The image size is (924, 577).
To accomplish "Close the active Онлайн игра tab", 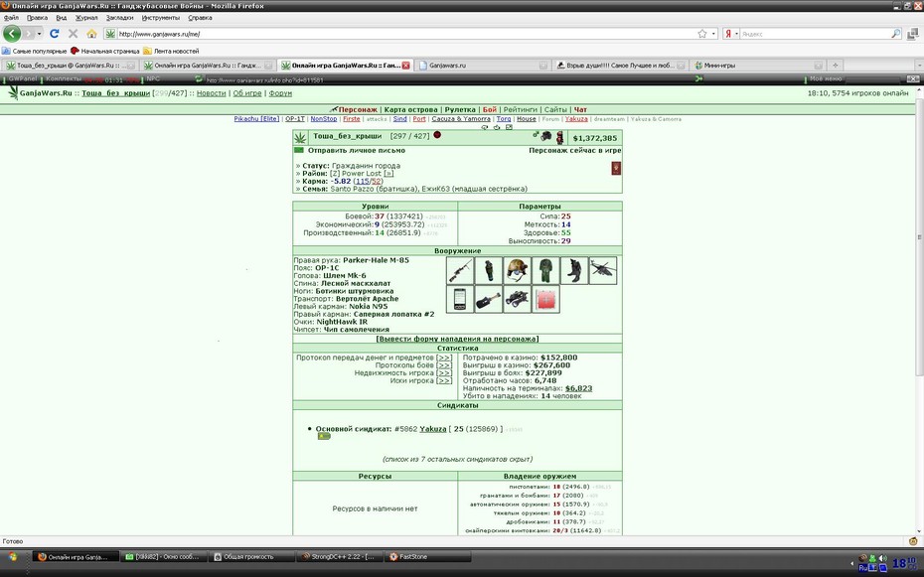I will click(x=405, y=66).
